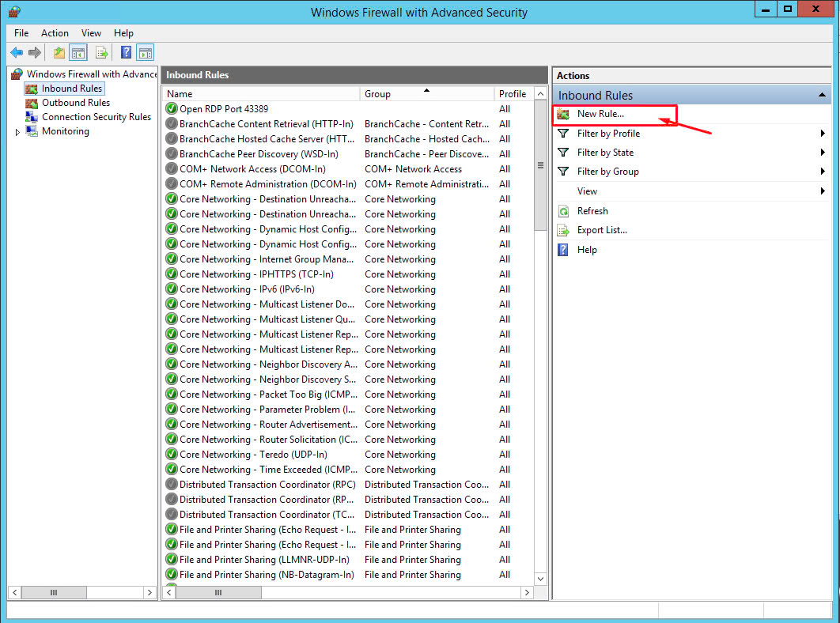The width and height of the screenshot is (840, 623).
Task: Click gray icon of Distributed Transaction Coordinator (RPC)
Action: pyautogui.click(x=172, y=485)
